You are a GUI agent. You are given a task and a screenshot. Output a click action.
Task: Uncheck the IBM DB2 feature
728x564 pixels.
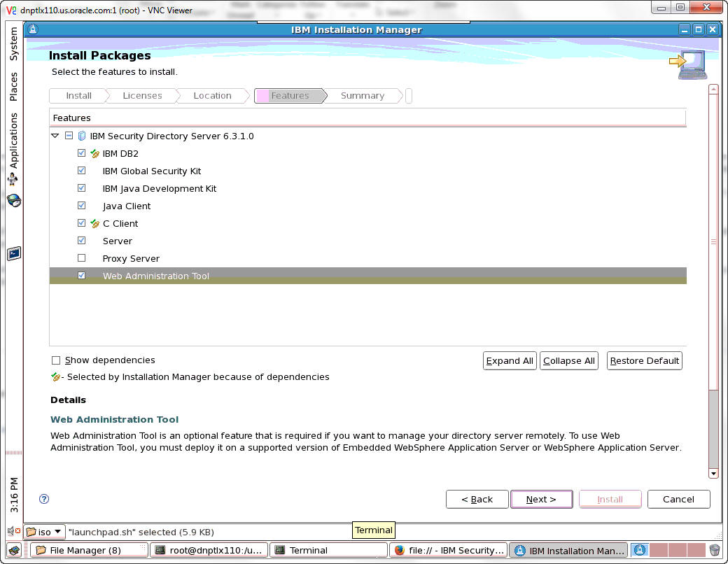coord(82,153)
